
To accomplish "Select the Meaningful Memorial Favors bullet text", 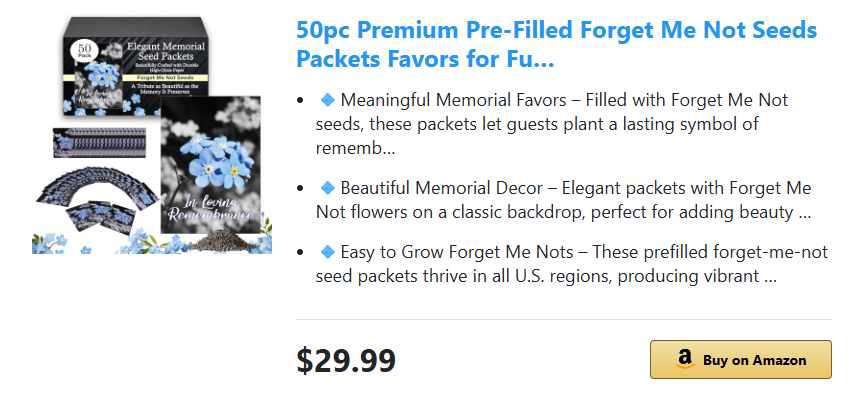I will (x=553, y=124).
